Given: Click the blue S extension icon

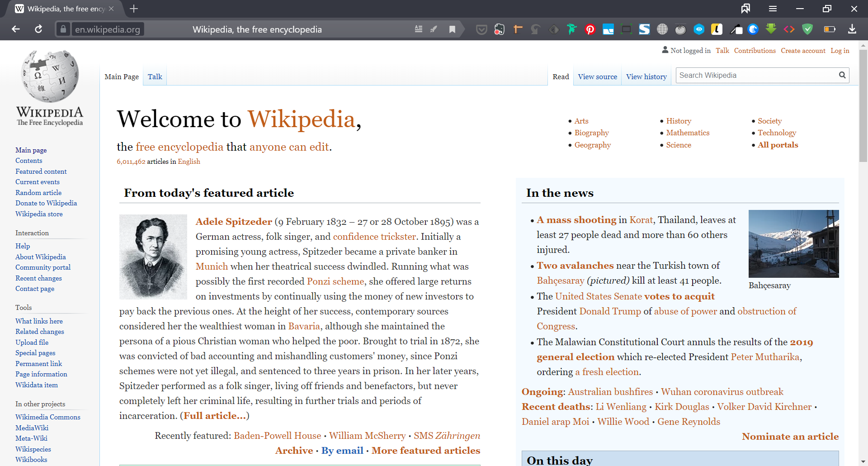Looking at the screenshot, I should point(644,29).
